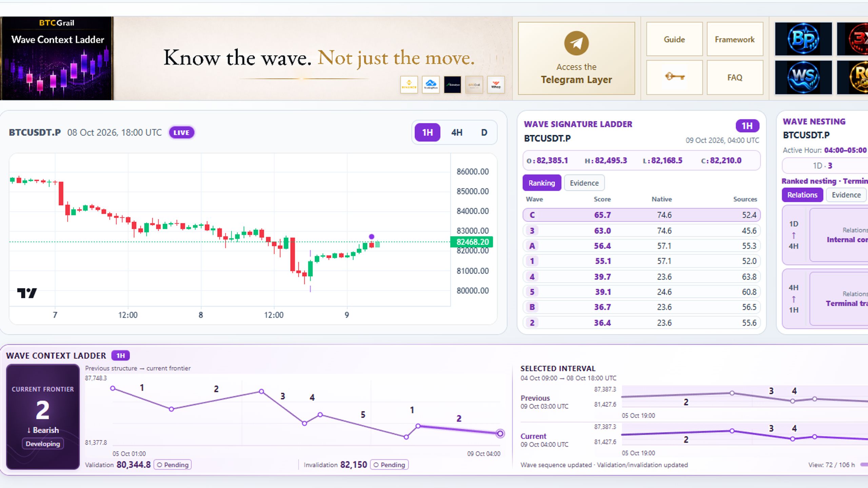This screenshot has height=488, width=868.
Task: Click the Binance logo icon
Action: click(x=409, y=84)
